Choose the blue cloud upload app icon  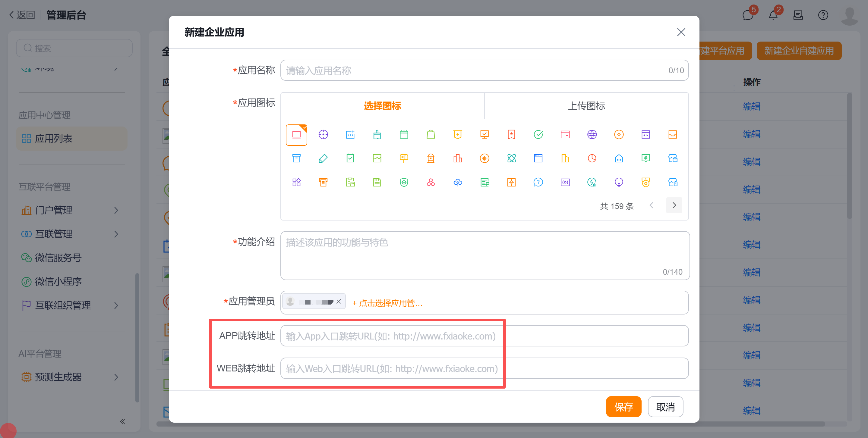(458, 183)
